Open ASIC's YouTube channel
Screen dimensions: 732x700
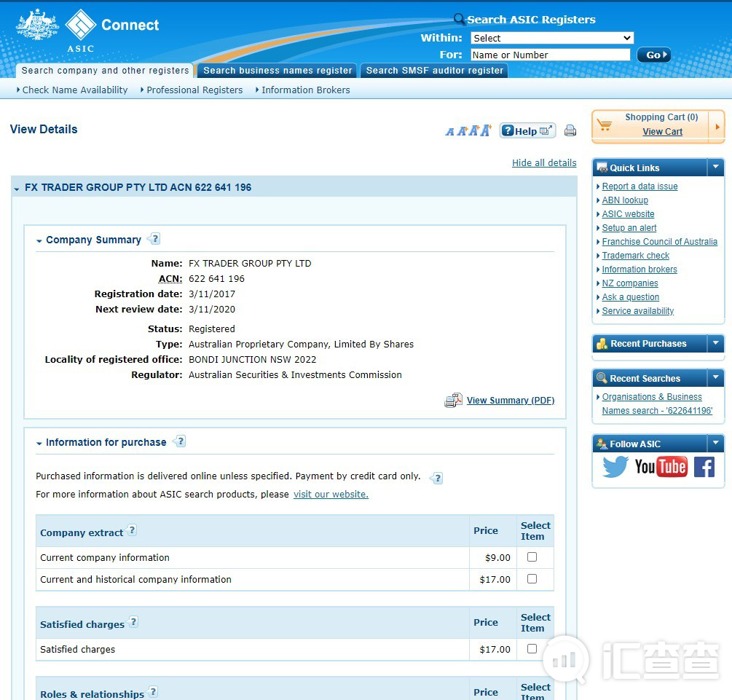661,466
